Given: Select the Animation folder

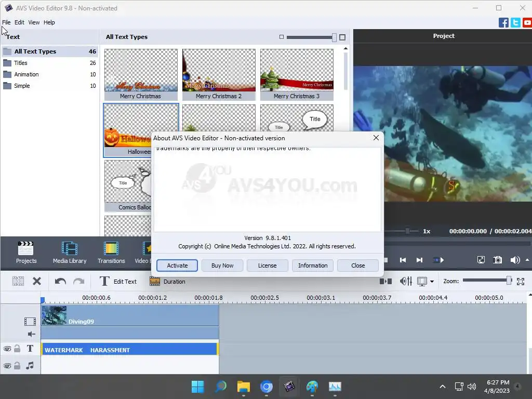Looking at the screenshot, I should [x=50, y=74].
